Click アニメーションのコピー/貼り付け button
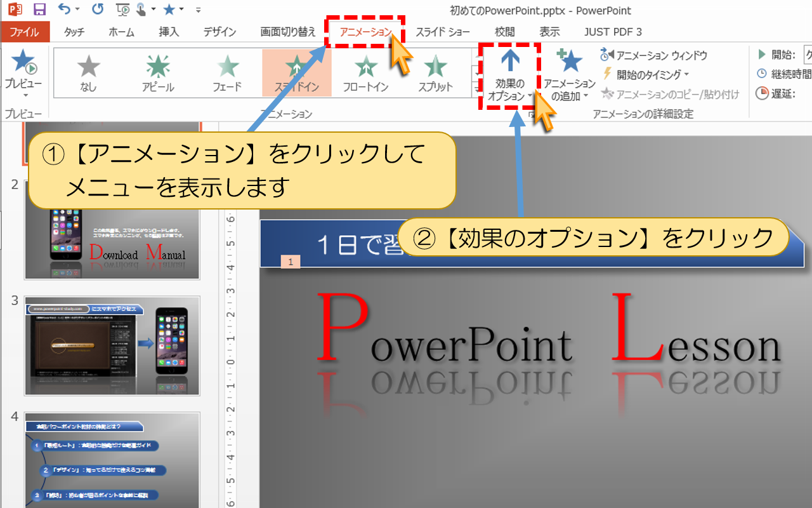The height and width of the screenshot is (508, 812). [670, 95]
